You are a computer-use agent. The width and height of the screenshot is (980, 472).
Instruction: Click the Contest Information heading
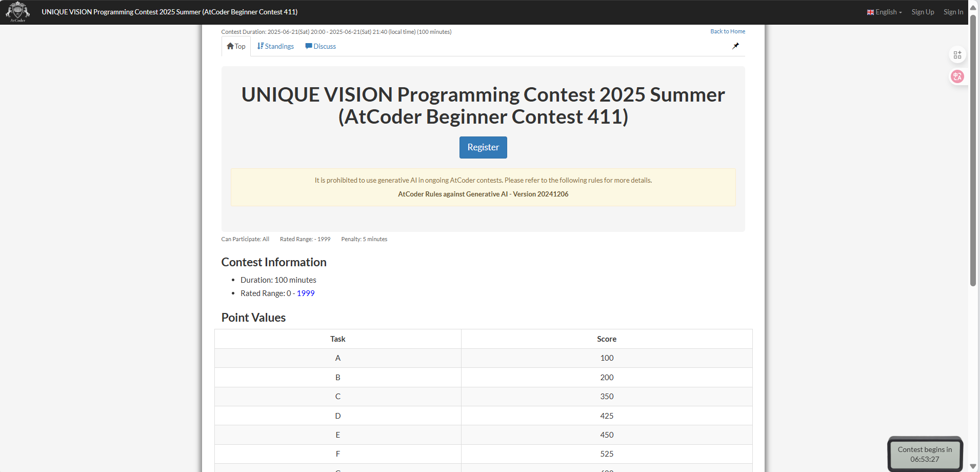274,262
